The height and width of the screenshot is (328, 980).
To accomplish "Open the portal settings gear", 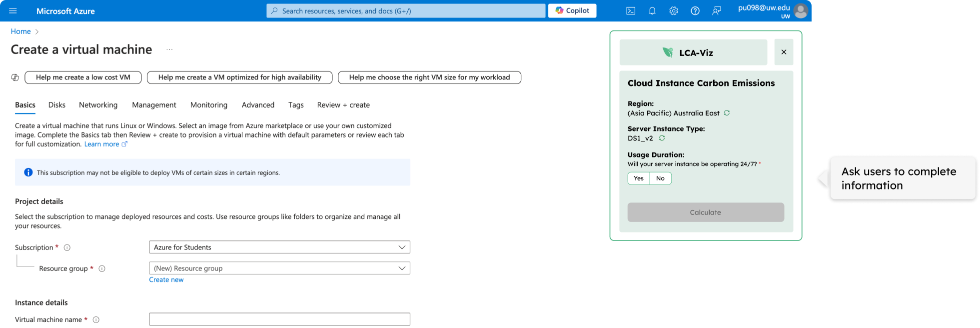I will pos(674,11).
